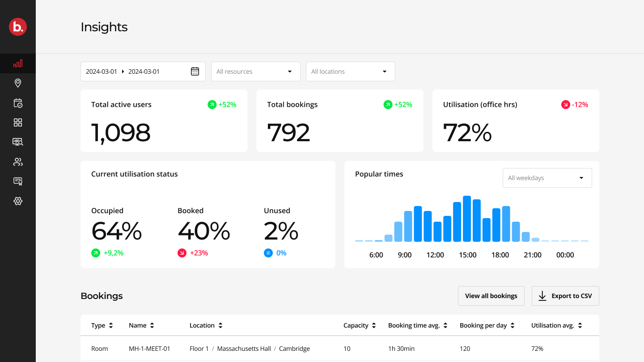Image resolution: width=644 pixels, height=362 pixels.
Task: Click the red b. logo at top left
Action: click(18, 27)
